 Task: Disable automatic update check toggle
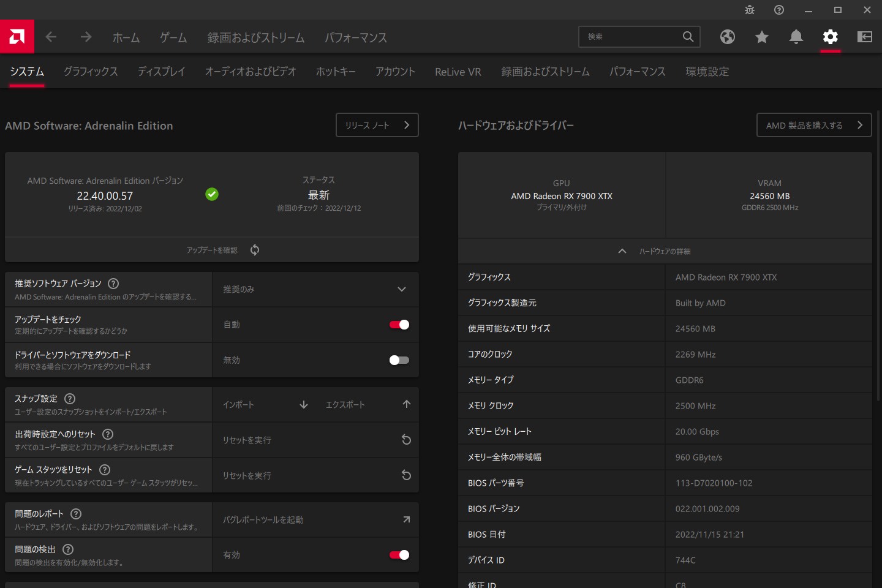pos(399,325)
